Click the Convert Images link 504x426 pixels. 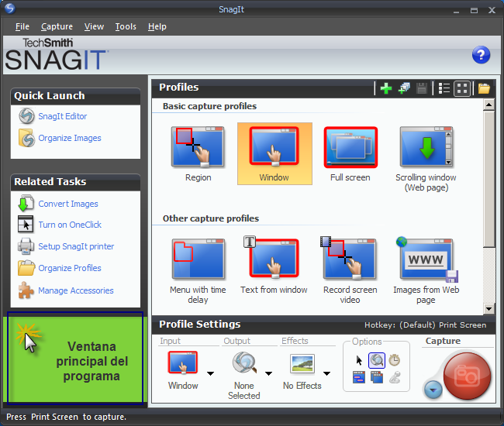[x=68, y=204]
